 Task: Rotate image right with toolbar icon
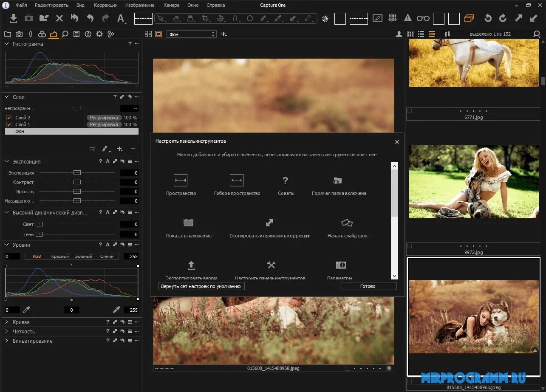[x=503, y=18]
